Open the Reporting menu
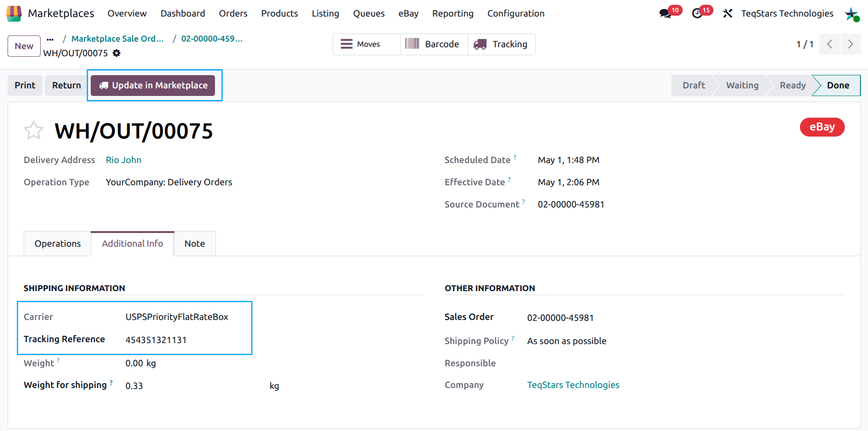868x431 pixels. 453,14
